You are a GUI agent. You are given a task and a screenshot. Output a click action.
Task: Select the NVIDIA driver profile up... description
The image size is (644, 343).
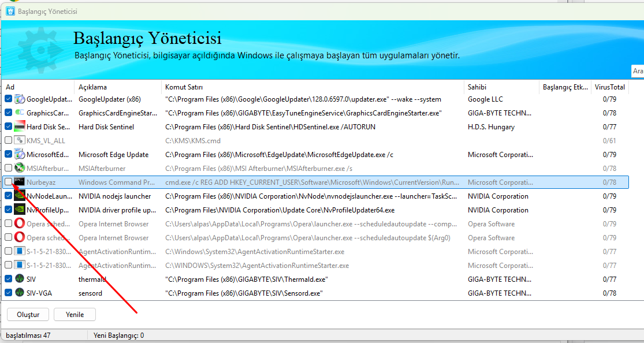[117, 210]
